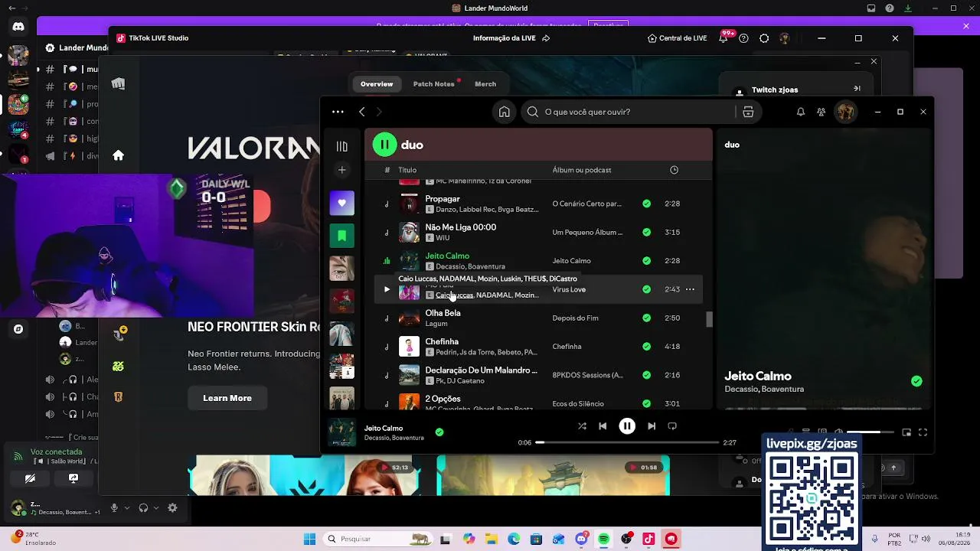Mute microphone in Discord
980x551 pixels.
[114, 508]
